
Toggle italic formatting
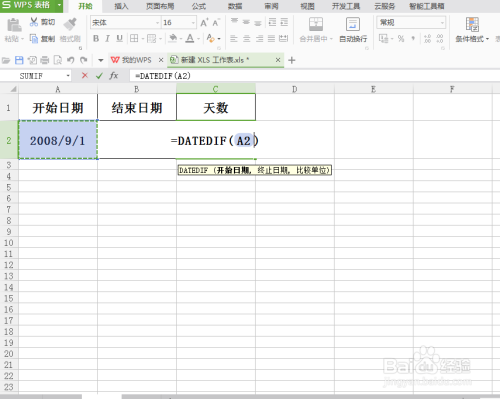pos(107,39)
